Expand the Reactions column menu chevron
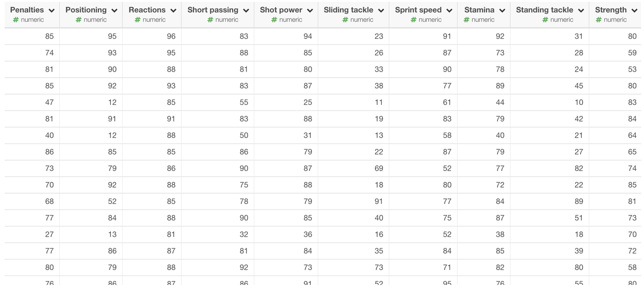This screenshot has height=291, width=644. (173, 10)
